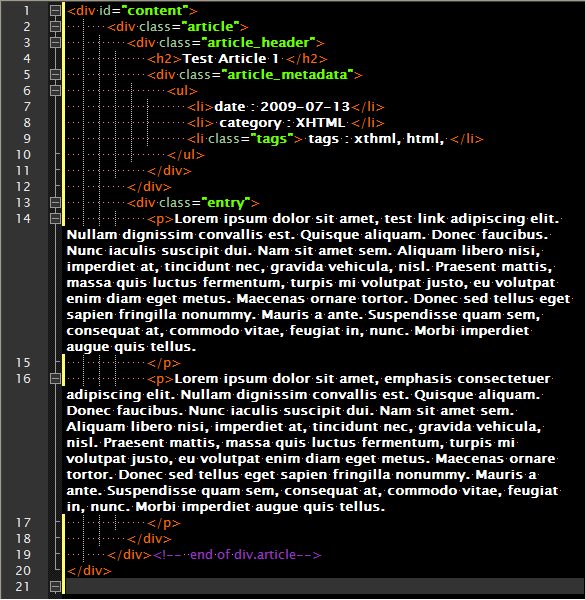585x600 pixels.
Task: Select line 4 via its line number
Action: pos(27,59)
